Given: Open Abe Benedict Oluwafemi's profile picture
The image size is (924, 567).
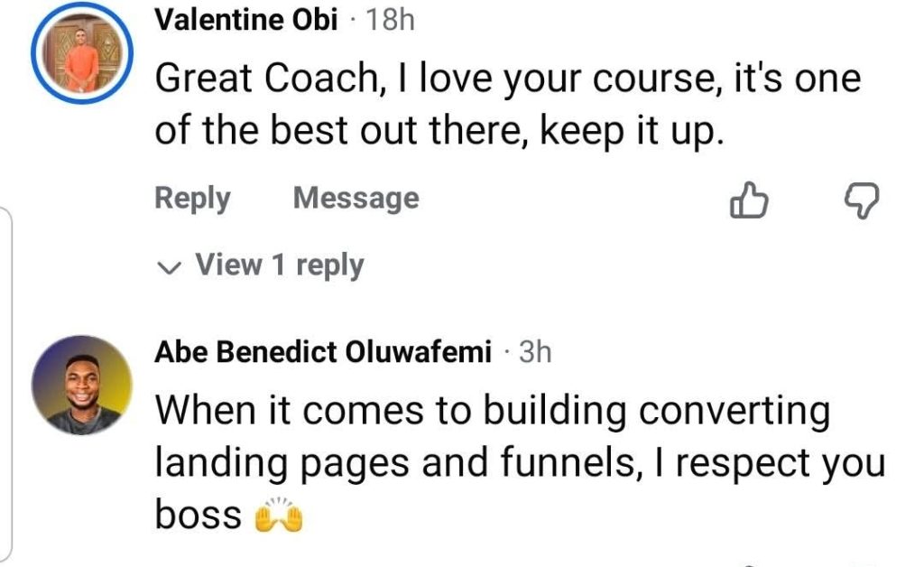Looking at the screenshot, I should point(82,385).
